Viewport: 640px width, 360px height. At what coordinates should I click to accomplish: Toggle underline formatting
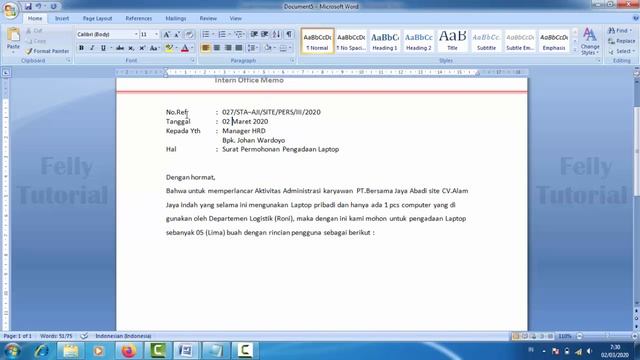pyautogui.click(x=103, y=48)
